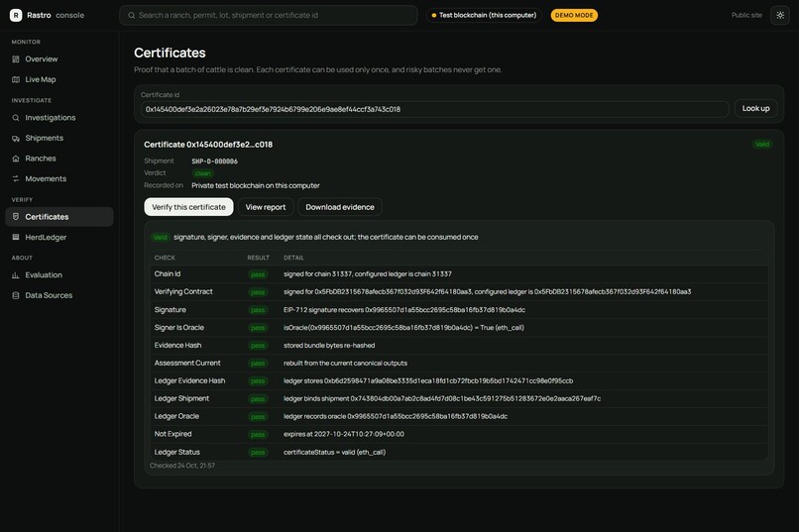Click Assessment Current row label
Image resolution: width=799 pixels, height=532 pixels.
(x=187, y=363)
